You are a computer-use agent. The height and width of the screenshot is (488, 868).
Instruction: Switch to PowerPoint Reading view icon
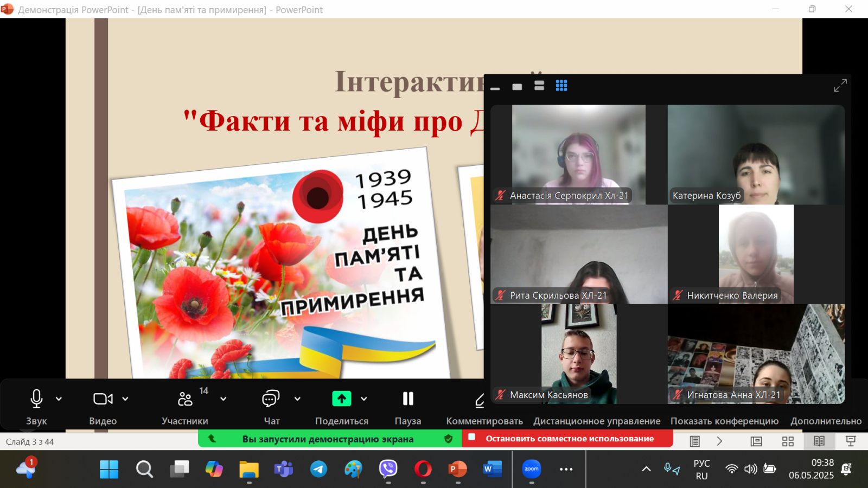(819, 441)
